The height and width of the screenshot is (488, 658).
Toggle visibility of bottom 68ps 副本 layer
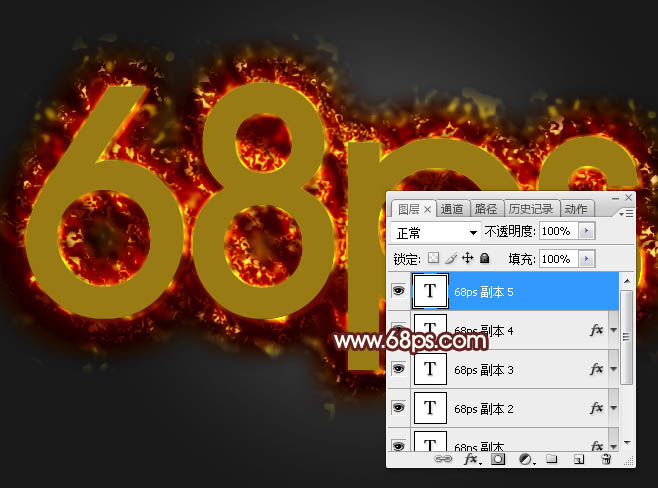[398, 446]
